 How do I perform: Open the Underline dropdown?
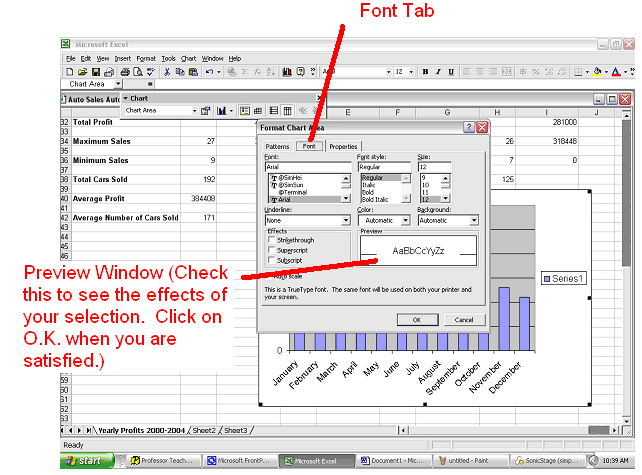(x=346, y=220)
